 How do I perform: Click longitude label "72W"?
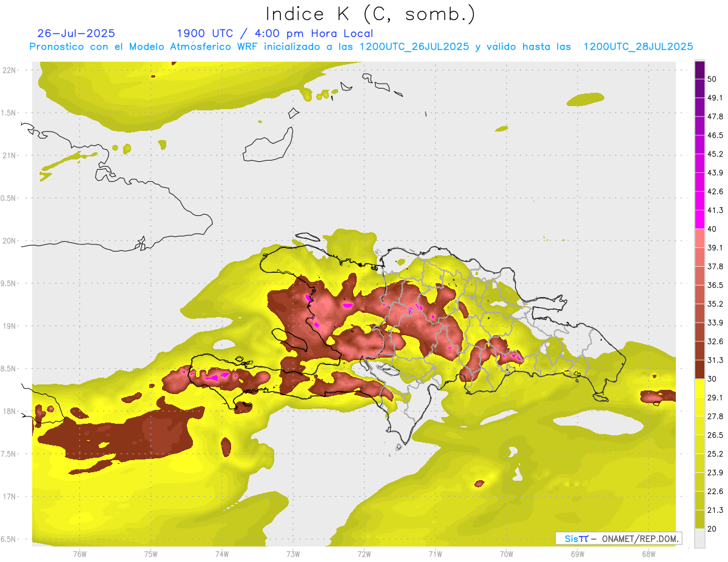364,554
